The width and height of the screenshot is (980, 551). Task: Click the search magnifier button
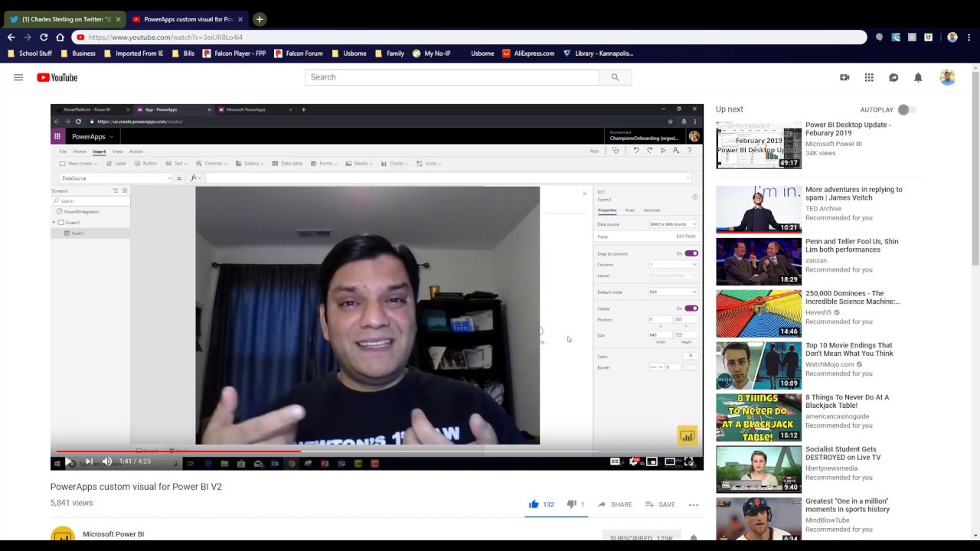(x=615, y=77)
